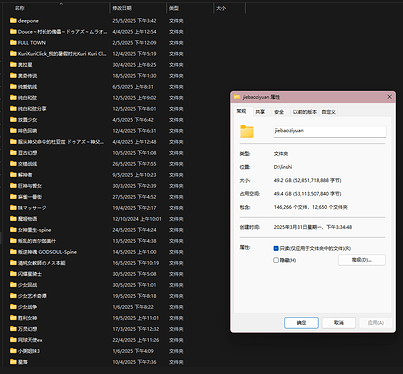Viewport: 403px width, 374px height.
Task: Switch to the 共享 tab
Action: 260,112
